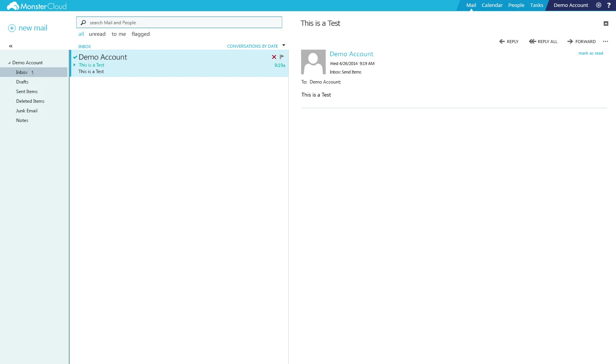Viewport: 616px width, 364px height.
Task: Click the Reply All double-arrow icon
Action: coord(532,42)
